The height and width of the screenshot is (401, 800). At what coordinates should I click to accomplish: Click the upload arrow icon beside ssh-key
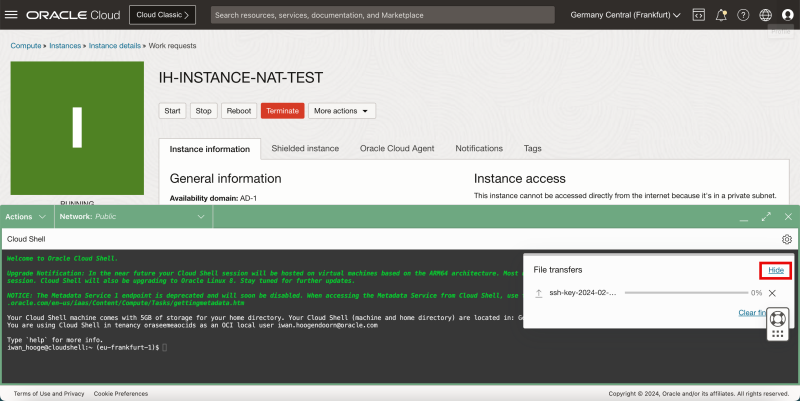pos(538,293)
